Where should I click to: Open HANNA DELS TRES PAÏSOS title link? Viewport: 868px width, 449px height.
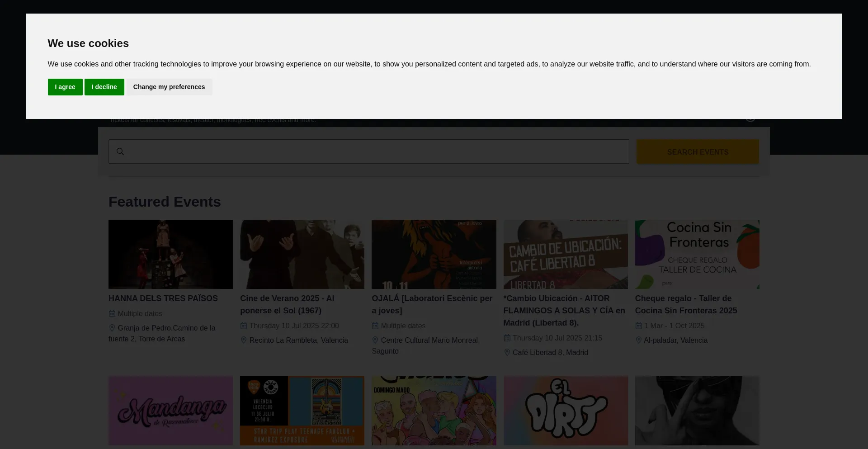pos(163,298)
